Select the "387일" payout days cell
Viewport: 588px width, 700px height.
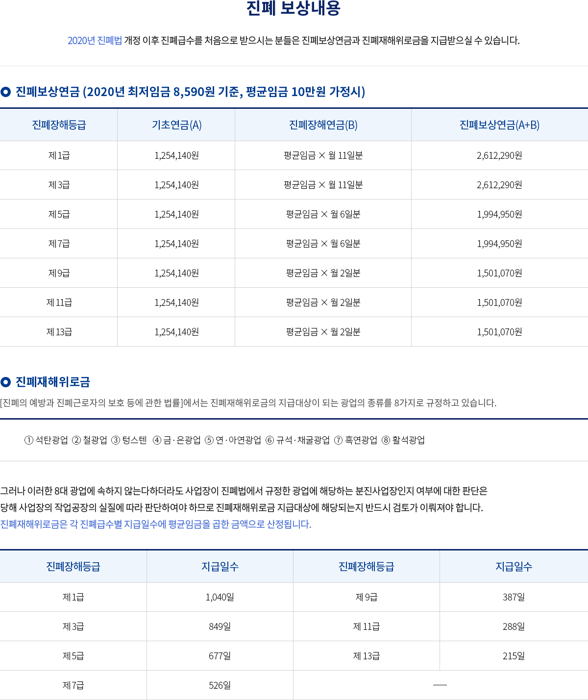tap(514, 597)
